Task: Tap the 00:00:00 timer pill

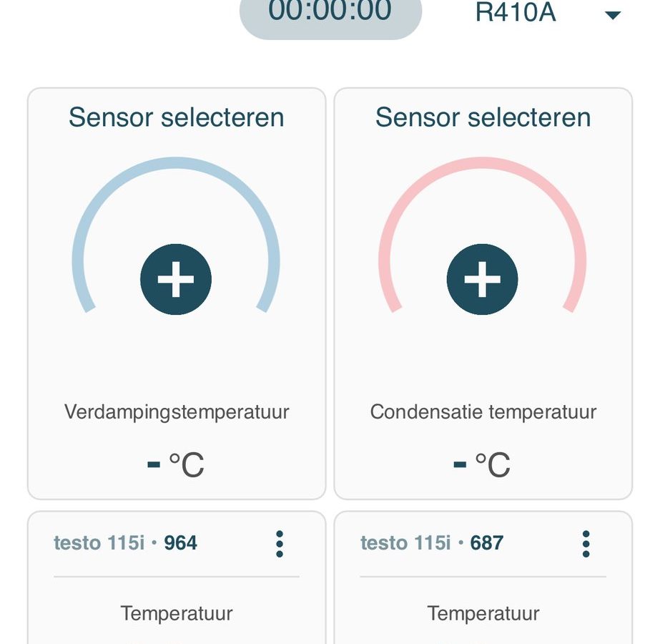Action: [x=330, y=15]
